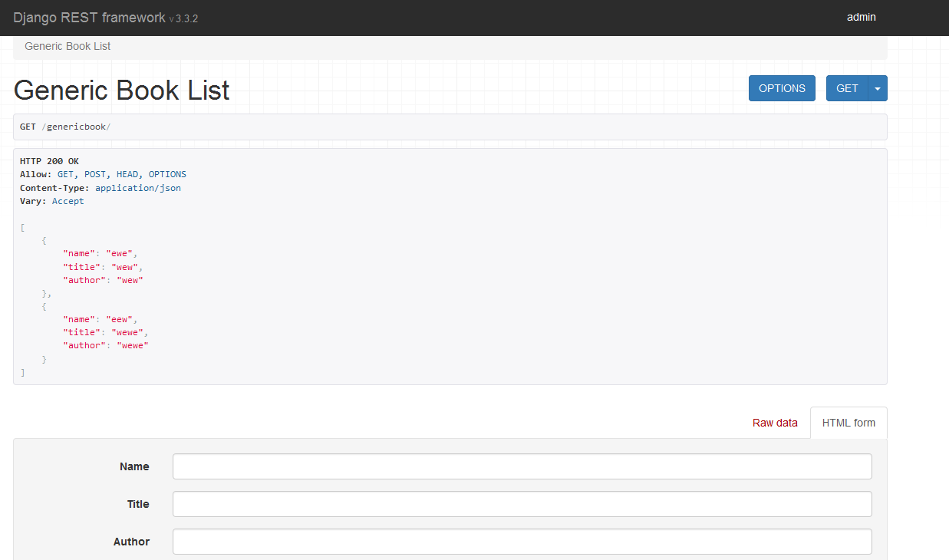Select the HTML form tab

[848, 423]
